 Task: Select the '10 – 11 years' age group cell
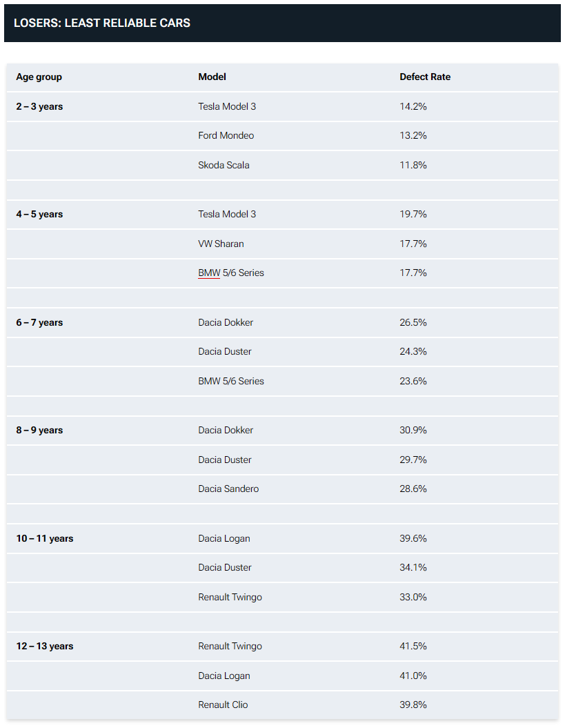[x=45, y=538]
